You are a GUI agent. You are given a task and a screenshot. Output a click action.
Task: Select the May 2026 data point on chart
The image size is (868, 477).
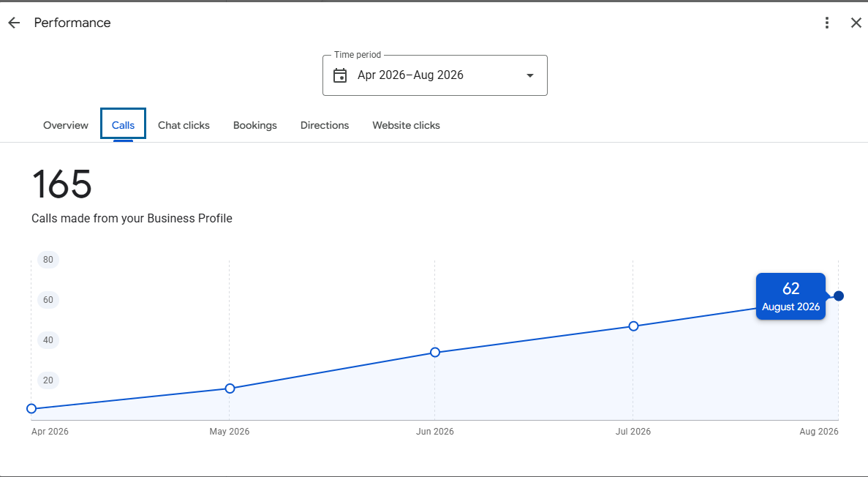click(230, 388)
